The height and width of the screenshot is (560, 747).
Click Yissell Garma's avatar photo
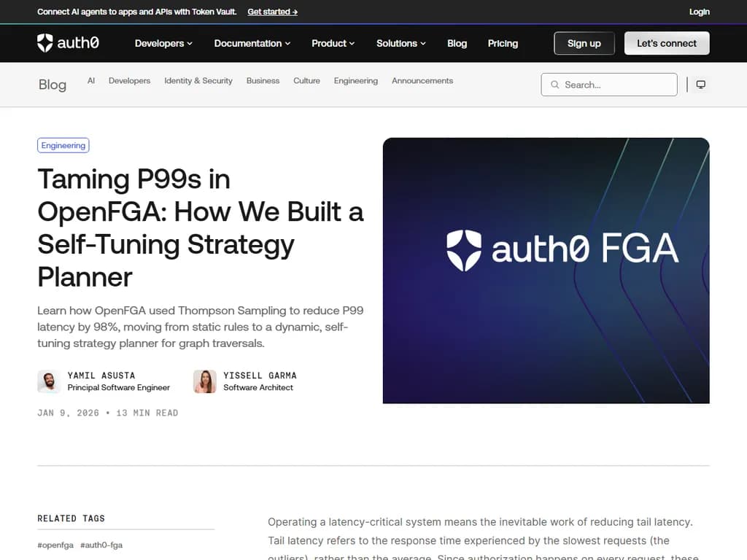[x=205, y=381]
